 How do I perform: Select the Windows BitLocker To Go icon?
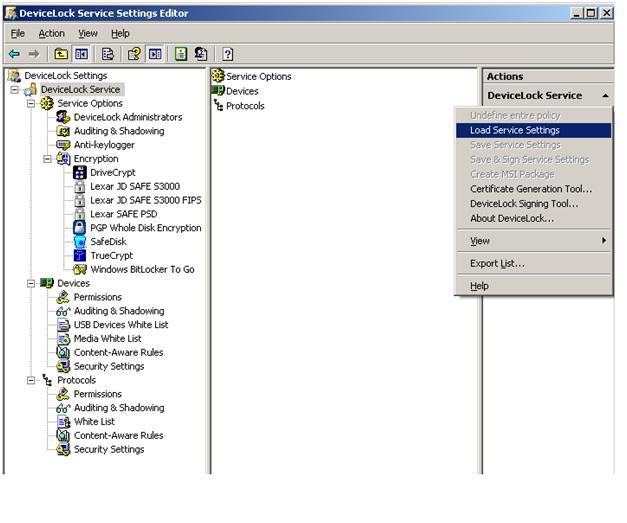pos(80,269)
